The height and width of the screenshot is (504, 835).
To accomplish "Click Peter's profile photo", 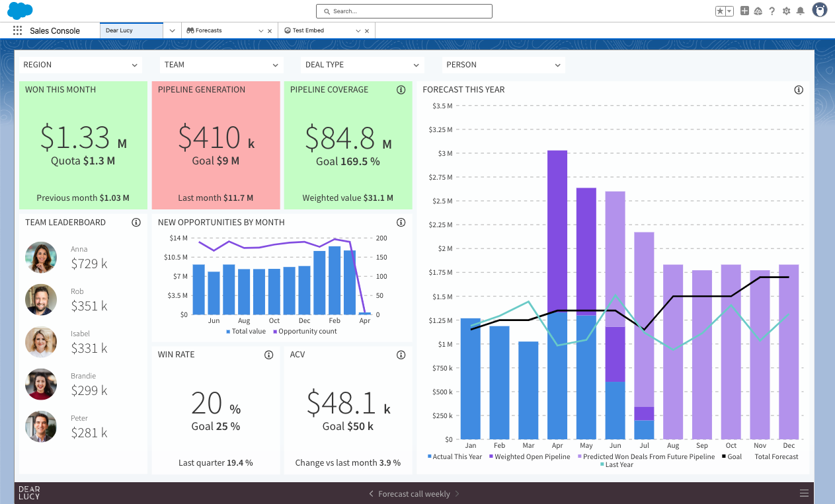I will point(41,426).
